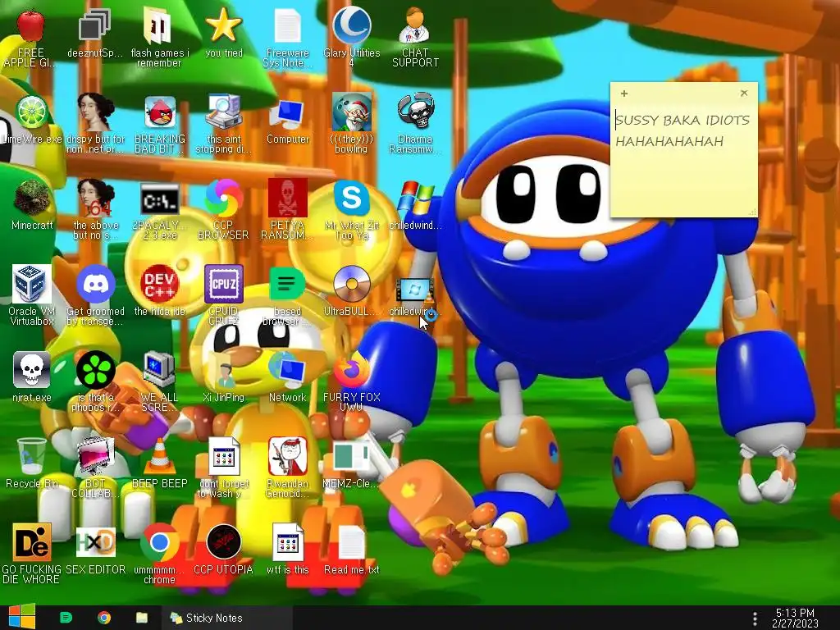The width and height of the screenshot is (840, 630).
Task: Open the Windows Start button
Action: tap(22, 617)
